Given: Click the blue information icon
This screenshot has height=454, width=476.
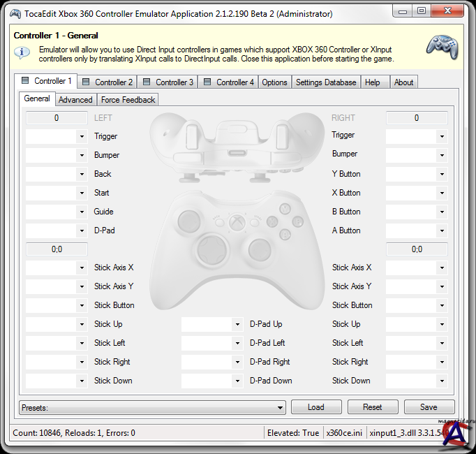Looking at the screenshot, I should coord(22,53).
